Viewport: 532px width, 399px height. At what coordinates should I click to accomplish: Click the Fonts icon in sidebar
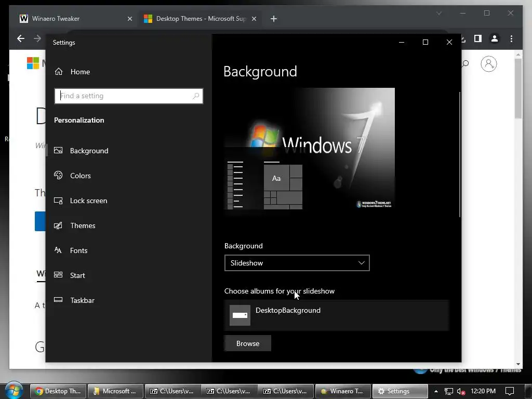58,250
